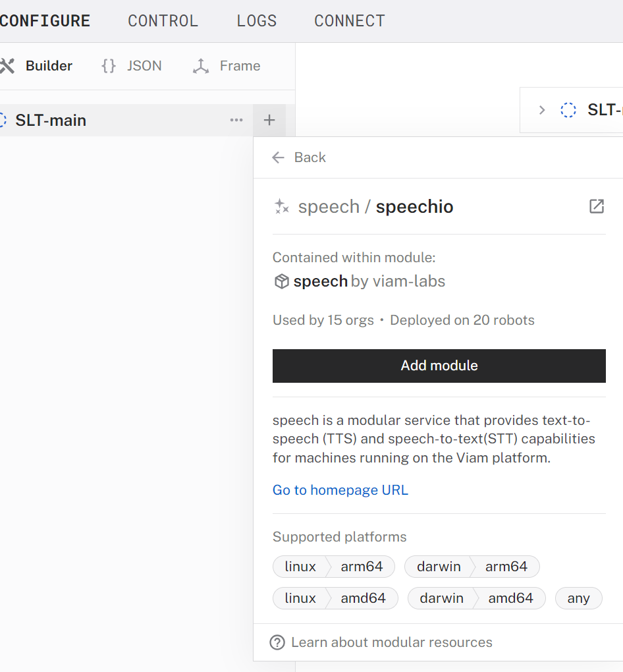Click the linux arm64 platform tag

(333, 567)
